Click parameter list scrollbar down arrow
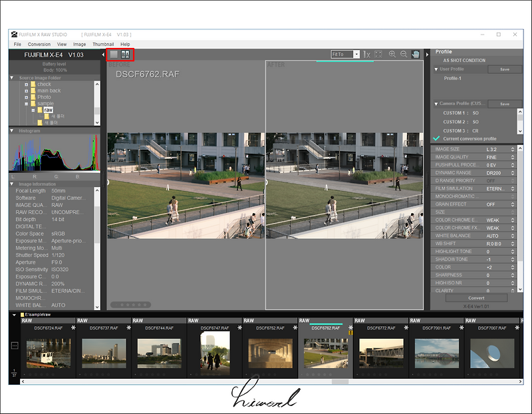 pyautogui.click(x=520, y=290)
